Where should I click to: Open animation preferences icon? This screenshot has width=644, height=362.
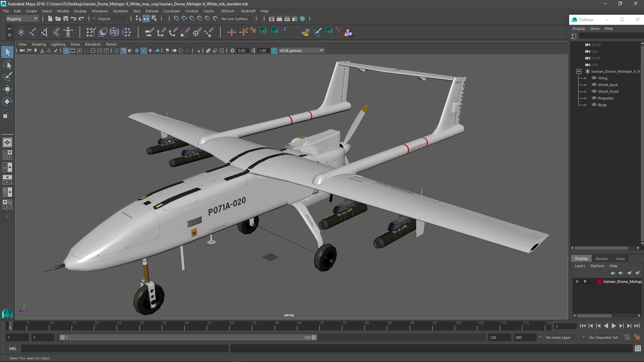point(637,338)
